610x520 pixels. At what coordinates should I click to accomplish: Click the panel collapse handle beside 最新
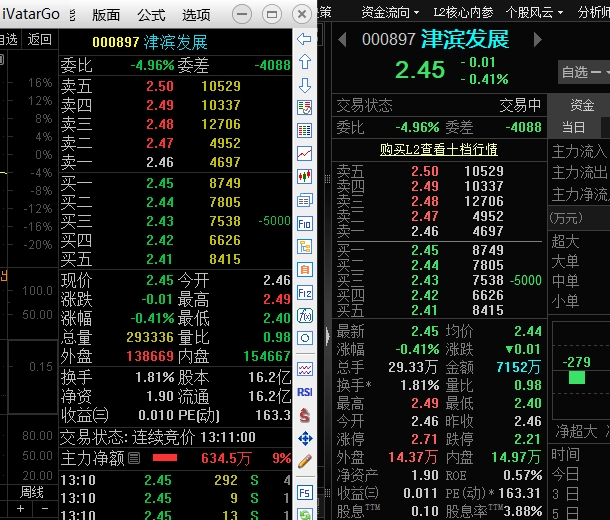328,336
